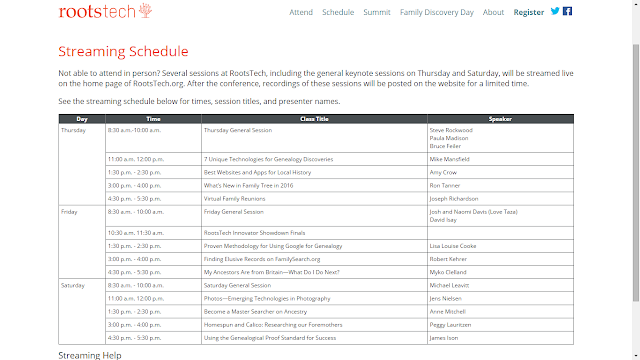
Task: Open the Attend menu
Action: (301, 12)
